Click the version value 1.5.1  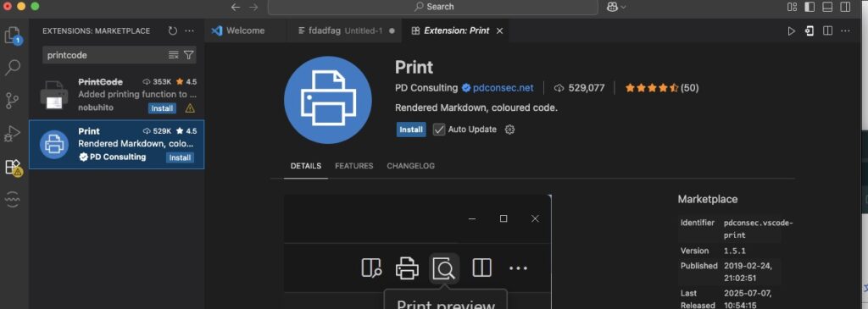click(735, 251)
